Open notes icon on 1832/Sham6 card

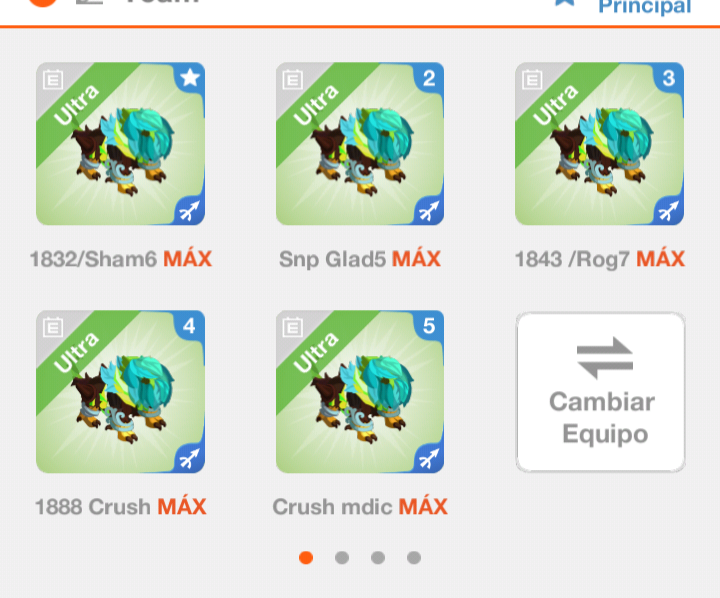pyautogui.click(x=53, y=79)
